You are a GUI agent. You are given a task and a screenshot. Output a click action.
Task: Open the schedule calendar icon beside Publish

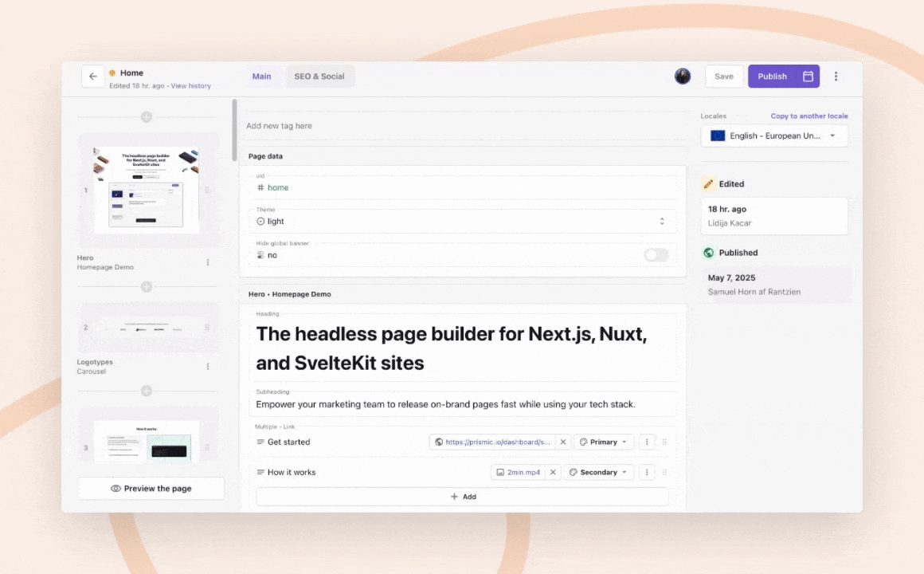click(808, 77)
